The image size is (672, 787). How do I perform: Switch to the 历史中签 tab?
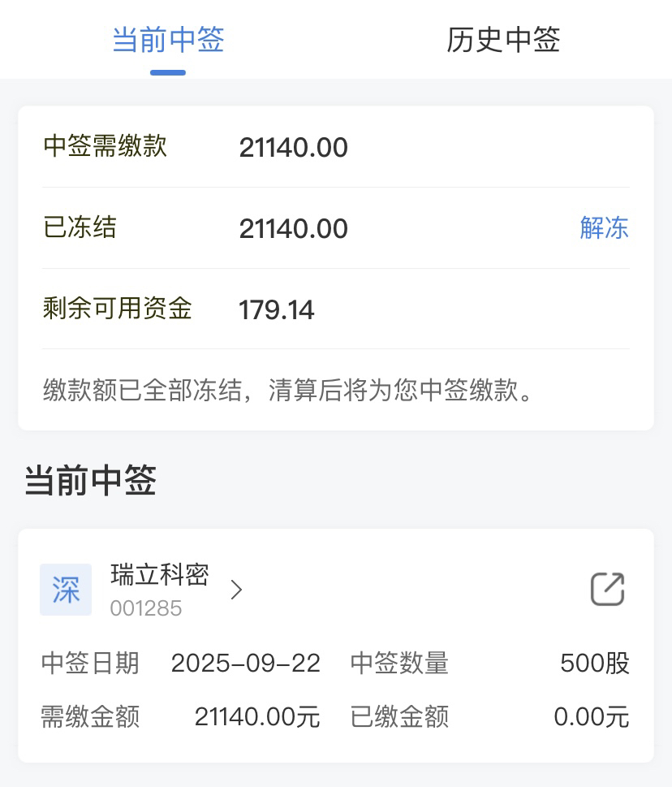(x=503, y=40)
